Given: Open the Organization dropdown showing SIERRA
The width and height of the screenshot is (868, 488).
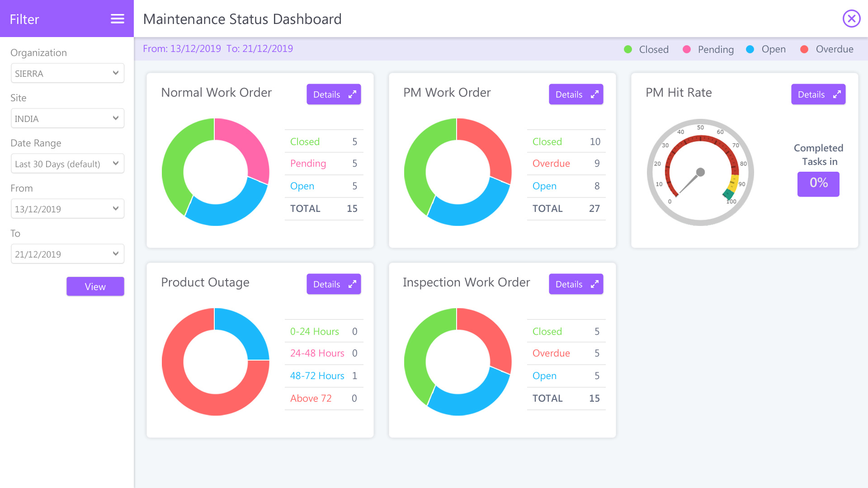Looking at the screenshot, I should coord(67,73).
